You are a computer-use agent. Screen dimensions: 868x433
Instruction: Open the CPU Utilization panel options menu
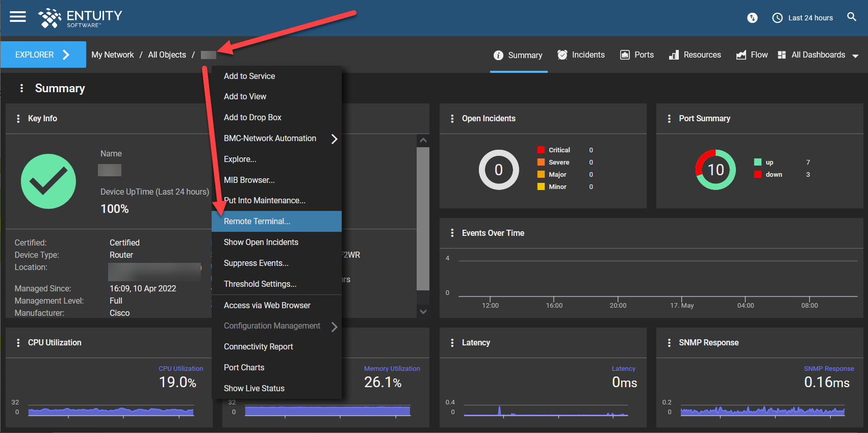tap(18, 342)
